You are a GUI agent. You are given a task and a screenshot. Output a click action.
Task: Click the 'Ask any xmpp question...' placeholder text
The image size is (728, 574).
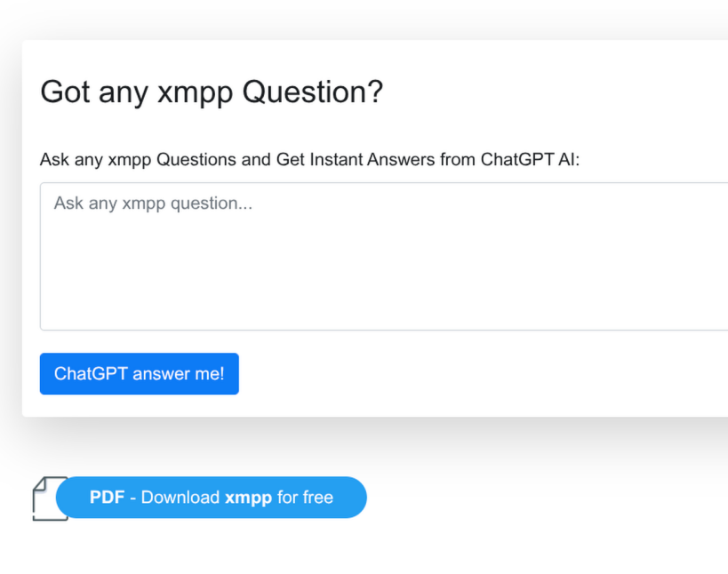coord(153,203)
